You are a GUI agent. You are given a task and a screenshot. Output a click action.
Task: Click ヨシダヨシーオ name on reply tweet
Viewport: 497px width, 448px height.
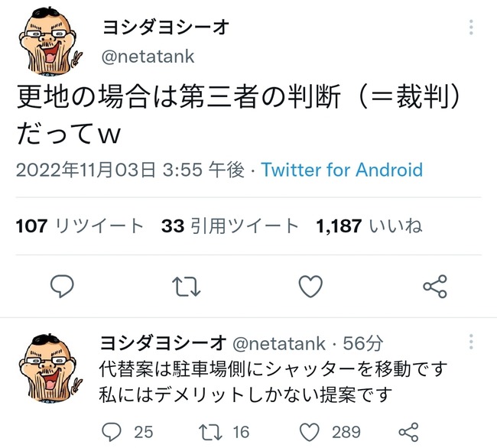pyautogui.click(x=163, y=342)
